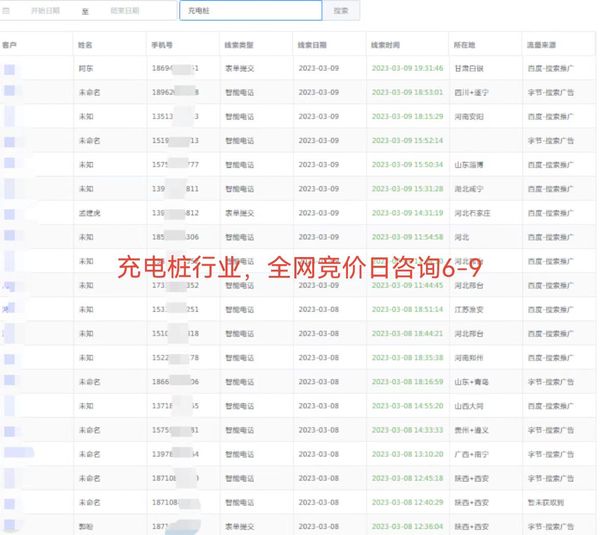This screenshot has height=535, width=600.
Task: Click 表单提交 in the 河北石家庄 row
Action: (x=240, y=213)
